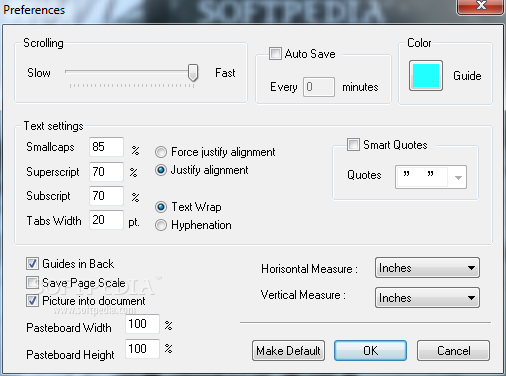506x376 pixels.
Task: Tick the Smart Quotes checkbox
Action: 353,145
